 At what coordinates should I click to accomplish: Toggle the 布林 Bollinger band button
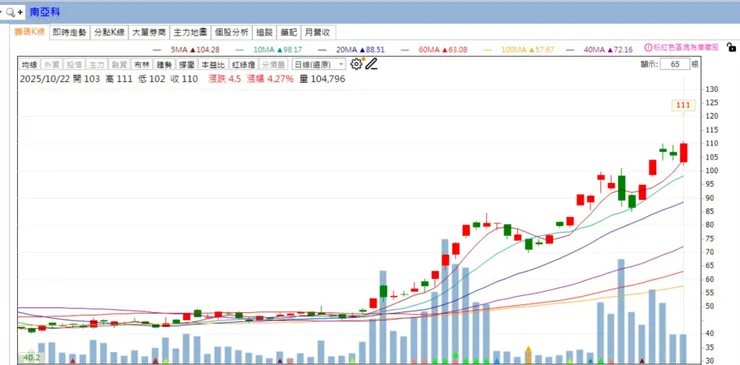[x=142, y=65]
